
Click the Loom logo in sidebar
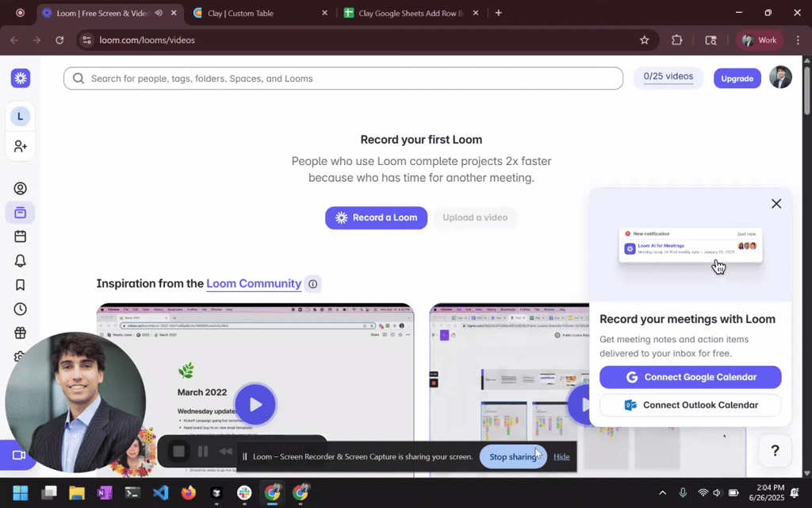(21, 78)
